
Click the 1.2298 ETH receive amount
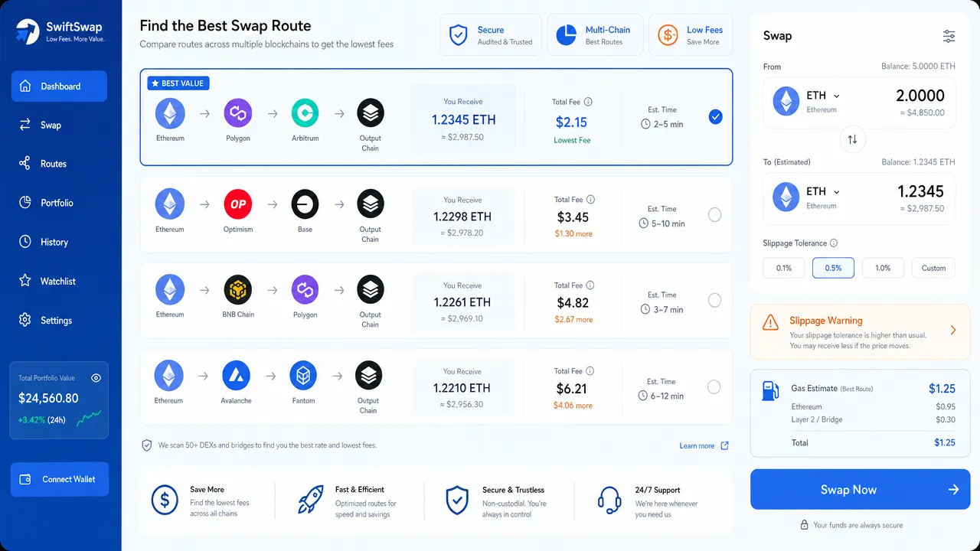462,217
